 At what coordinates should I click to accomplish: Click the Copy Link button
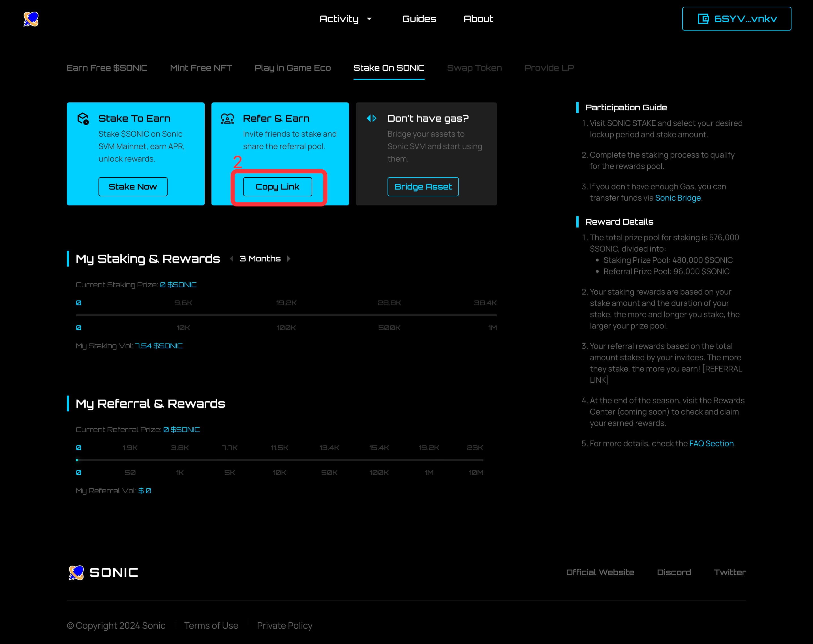click(277, 186)
